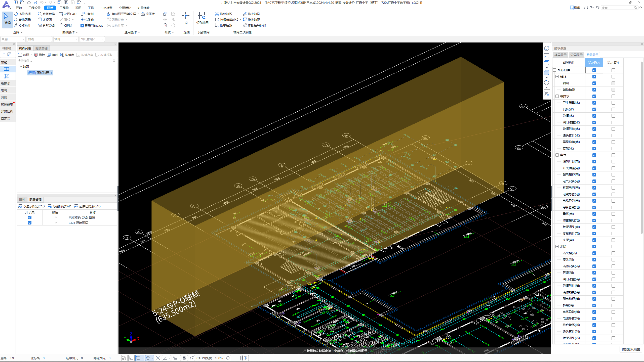This screenshot has height=362, width=644.
Task: Switch to 楼层显示 tab
Action: point(560,55)
